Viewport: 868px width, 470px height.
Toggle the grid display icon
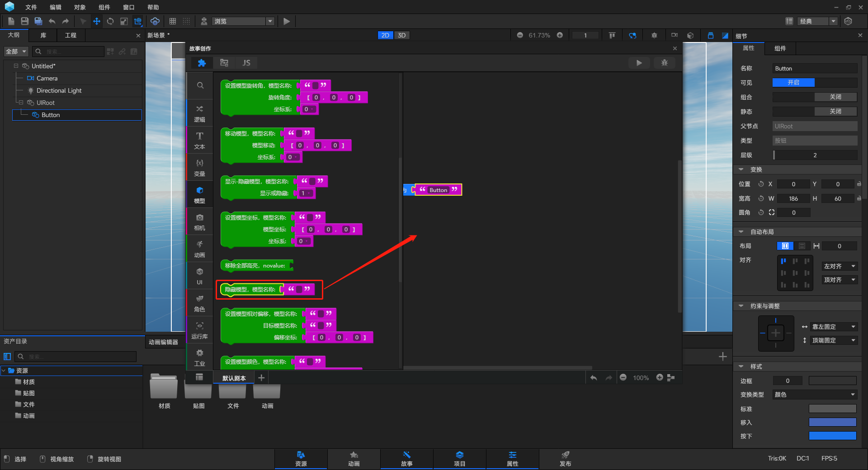tap(173, 21)
